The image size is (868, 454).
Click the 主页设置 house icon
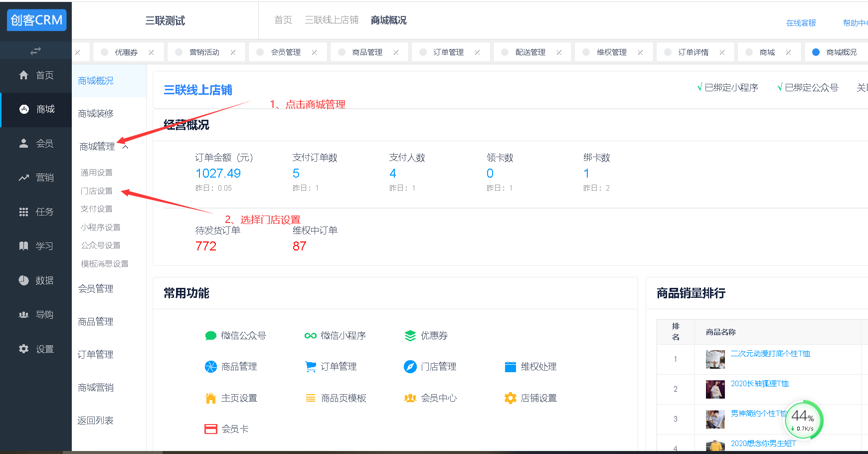211,398
